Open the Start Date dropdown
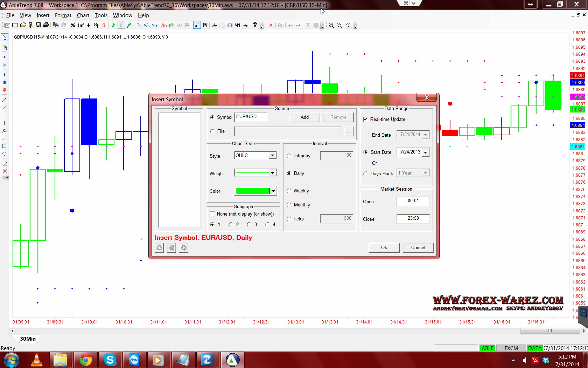This screenshot has height=368, width=588. coord(425,152)
